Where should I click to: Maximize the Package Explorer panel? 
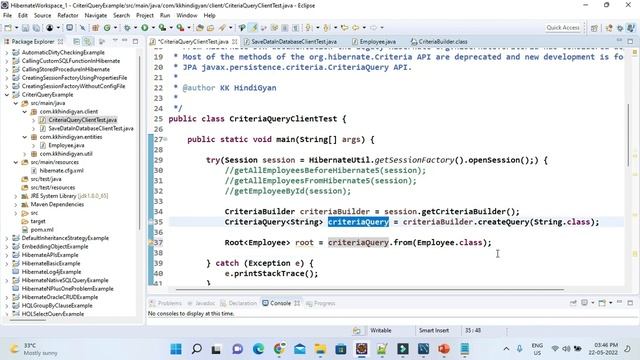[135, 41]
